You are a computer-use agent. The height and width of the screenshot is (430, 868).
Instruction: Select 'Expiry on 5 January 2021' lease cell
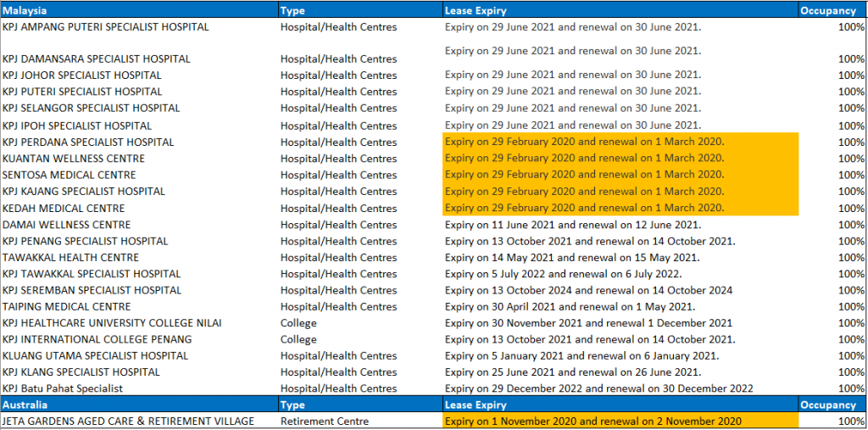tap(620, 355)
